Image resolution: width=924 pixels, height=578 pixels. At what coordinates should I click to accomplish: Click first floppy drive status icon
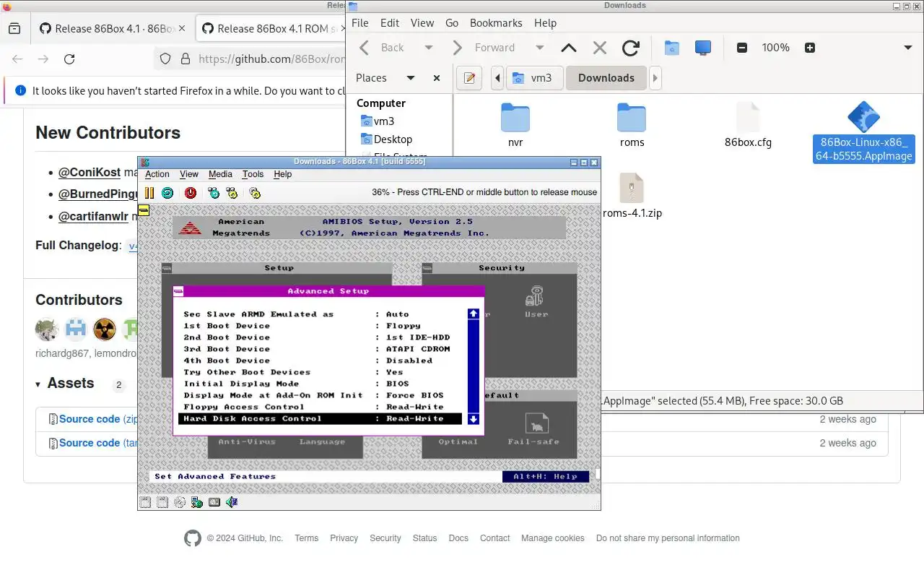[146, 502]
